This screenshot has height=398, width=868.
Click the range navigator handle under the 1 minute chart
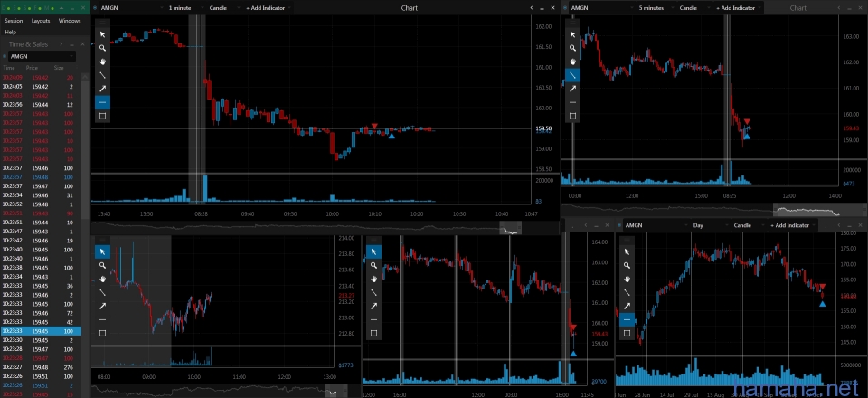[510, 228]
